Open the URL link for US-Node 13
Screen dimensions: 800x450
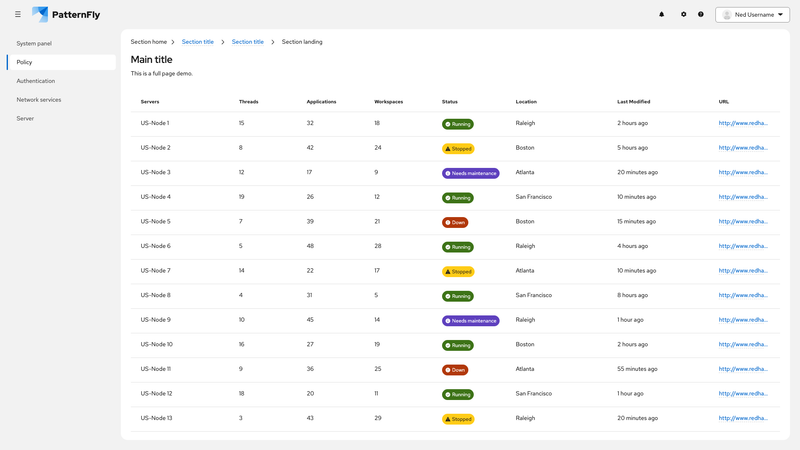(743, 418)
